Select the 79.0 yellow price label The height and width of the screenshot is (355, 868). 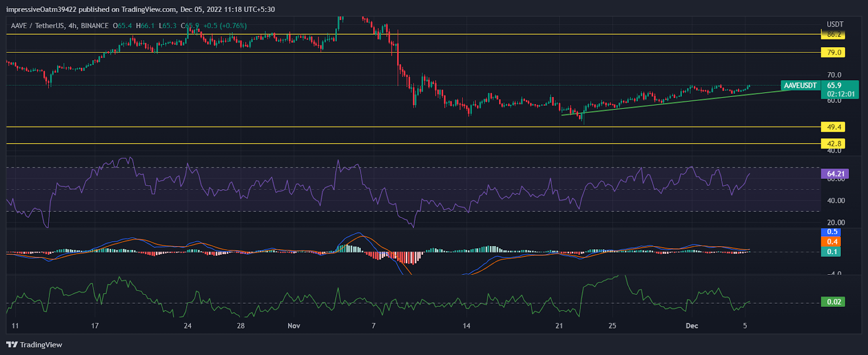834,53
